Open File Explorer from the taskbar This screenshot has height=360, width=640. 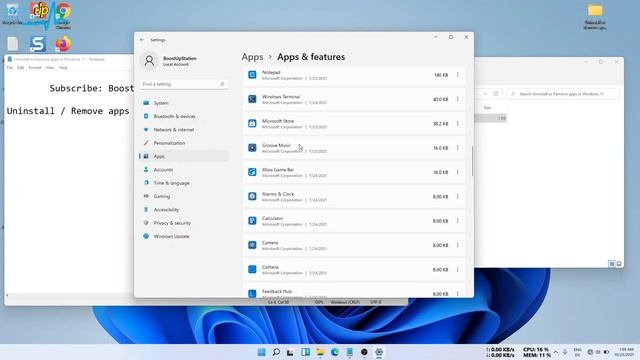320,352
